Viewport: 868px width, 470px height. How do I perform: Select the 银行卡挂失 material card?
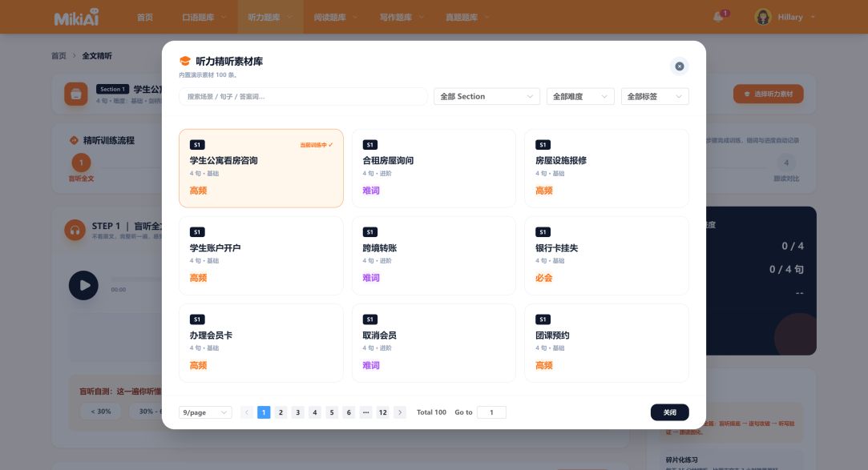point(607,256)
